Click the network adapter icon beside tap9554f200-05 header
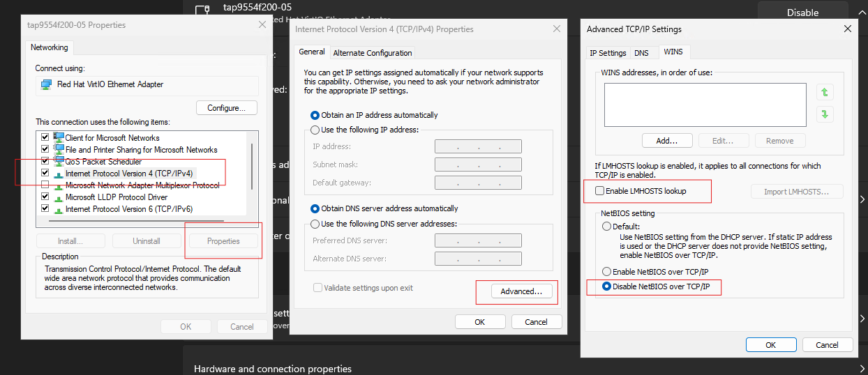 pyautogui.click(x=203, y=10)
